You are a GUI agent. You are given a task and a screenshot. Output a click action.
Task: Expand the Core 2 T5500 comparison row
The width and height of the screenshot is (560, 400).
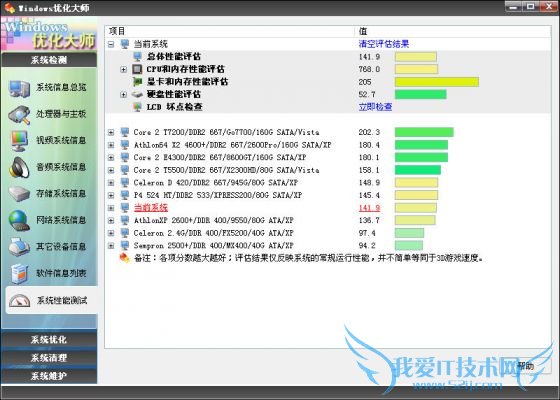(x=111, y=170)
